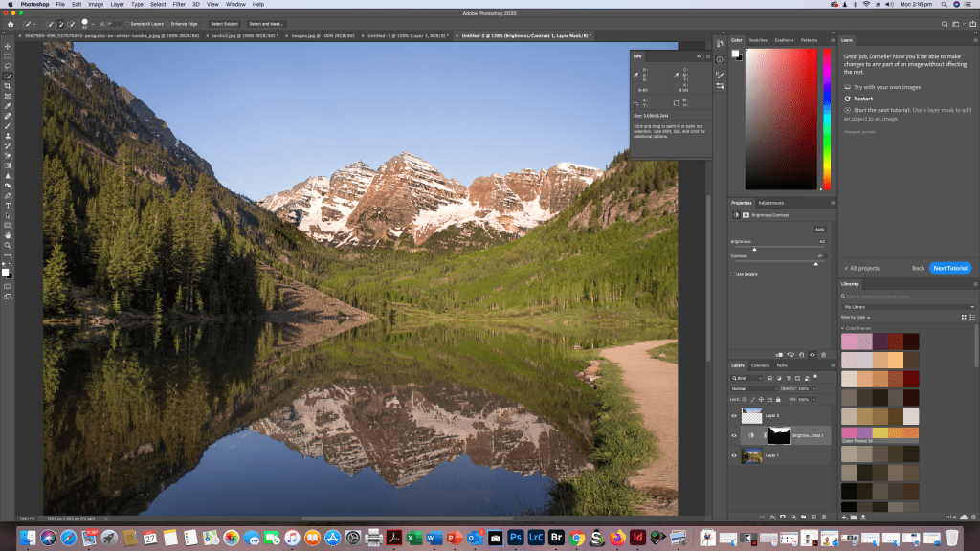
Task: Hide Layer 2 with its eye icon
Action: (735, 415)
